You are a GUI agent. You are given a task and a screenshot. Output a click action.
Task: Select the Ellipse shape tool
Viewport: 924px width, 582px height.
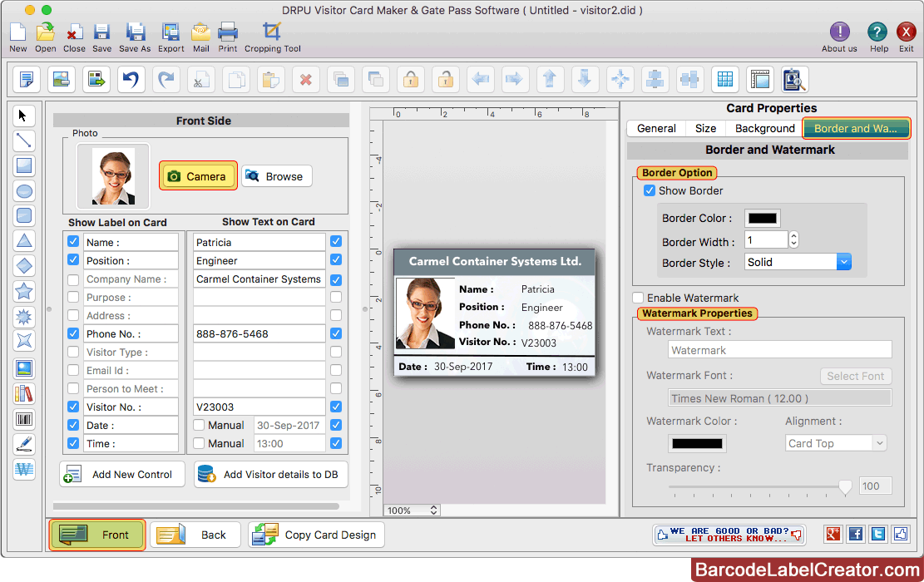23,191
